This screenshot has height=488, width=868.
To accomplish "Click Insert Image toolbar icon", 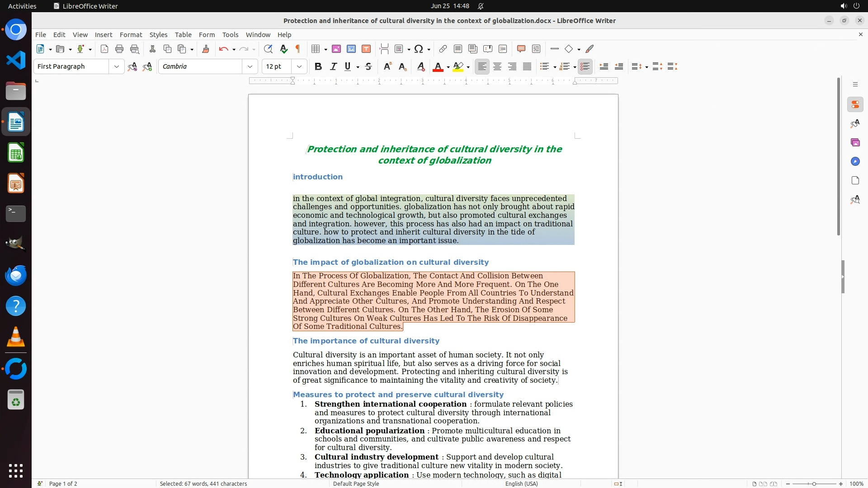I will click(336, 49).
